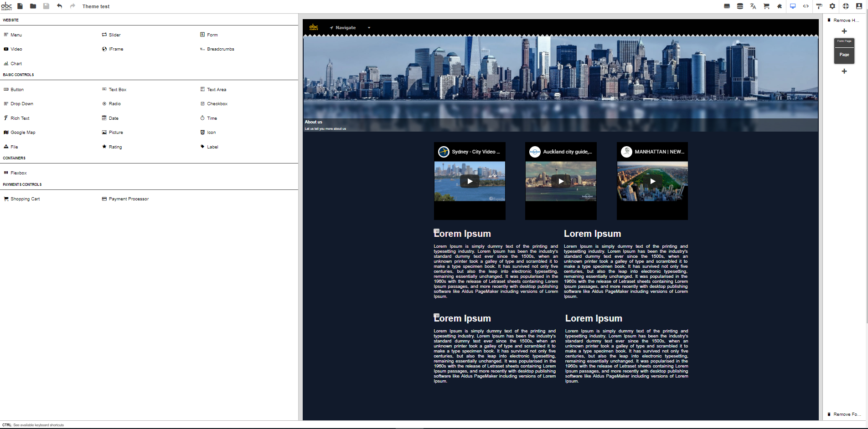The height and width of the screenshot is (429, 868).
Task: Select the Shopping Cart control
Action: coord(21,199)
